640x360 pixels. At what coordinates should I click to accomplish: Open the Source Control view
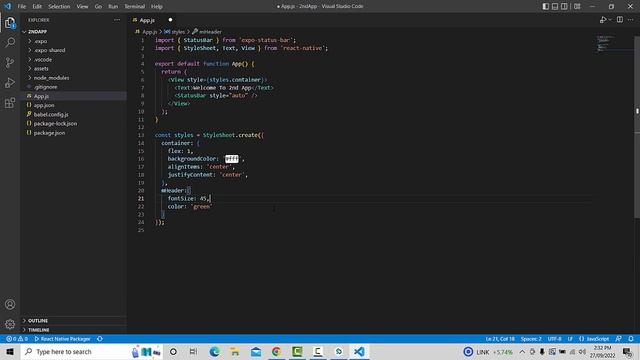(x=10, y=62)
